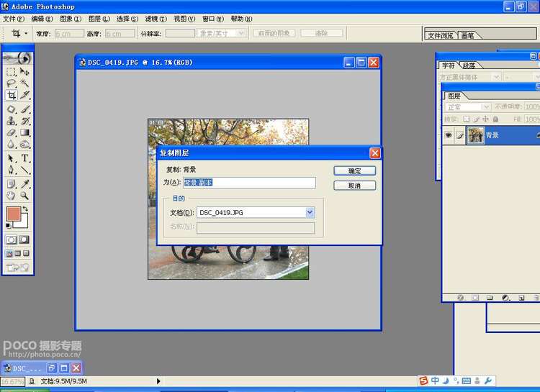
Task: Add layer mask in Layers panel
Action: pos(475,298)
